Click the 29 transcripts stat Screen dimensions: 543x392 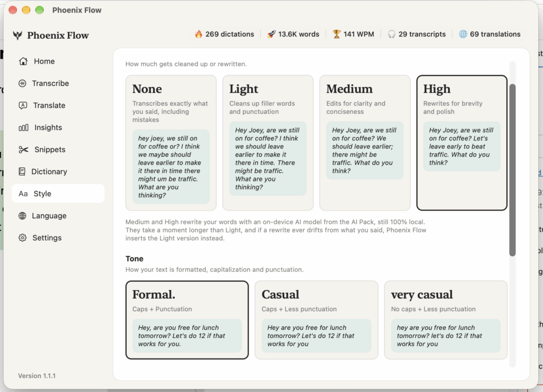click(x=417, y=34)
